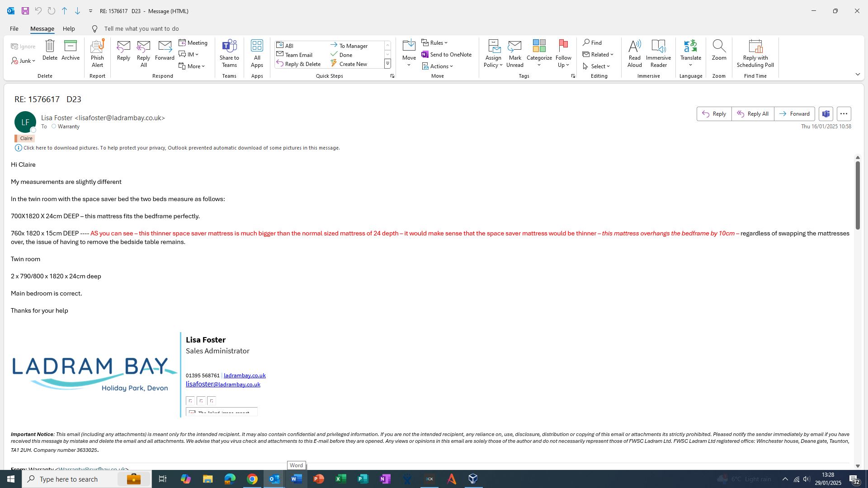Expand the Quick Steps gallery arrow
868x488 pixels.
pos(387,64)
